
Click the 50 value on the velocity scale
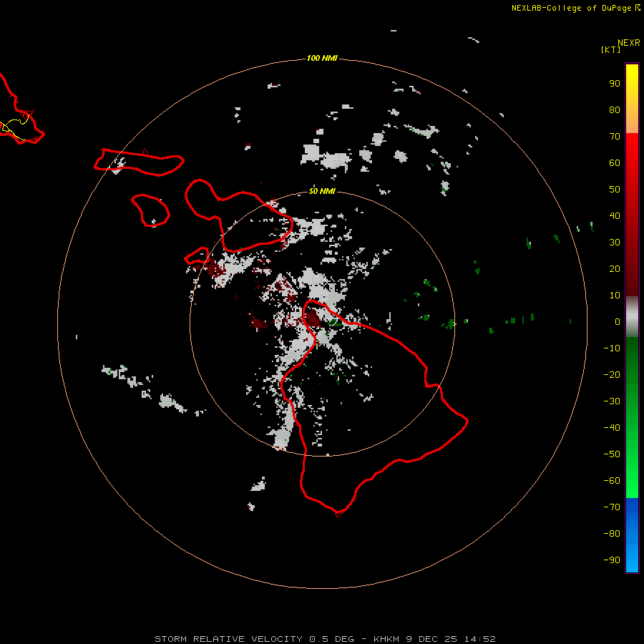point(615,190)
